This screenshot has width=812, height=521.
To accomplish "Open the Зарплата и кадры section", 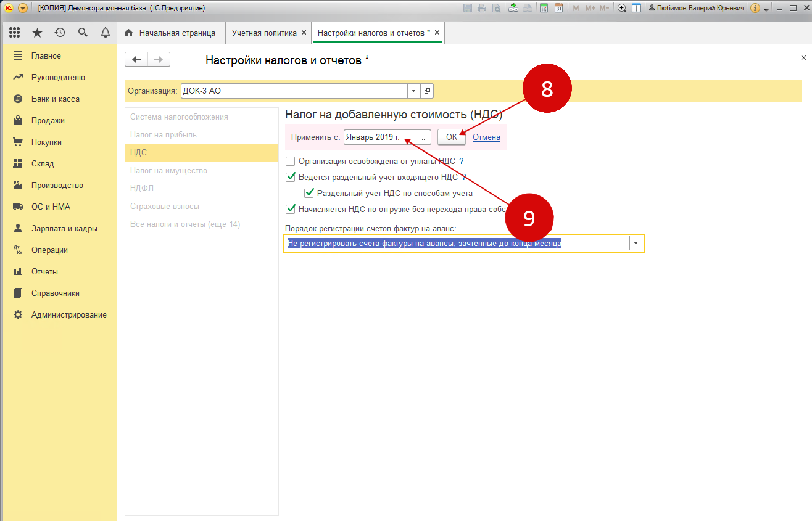I will pos(59,228).
